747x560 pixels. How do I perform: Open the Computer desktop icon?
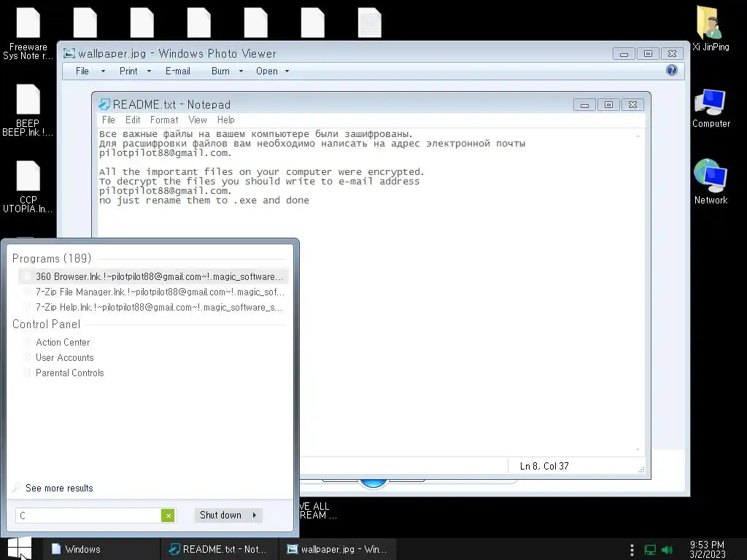(711, 108)
